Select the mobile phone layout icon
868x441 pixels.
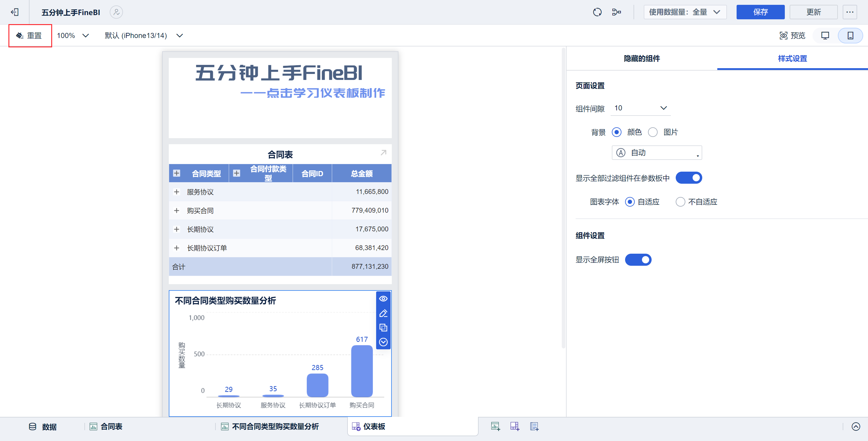coord(850,35)
